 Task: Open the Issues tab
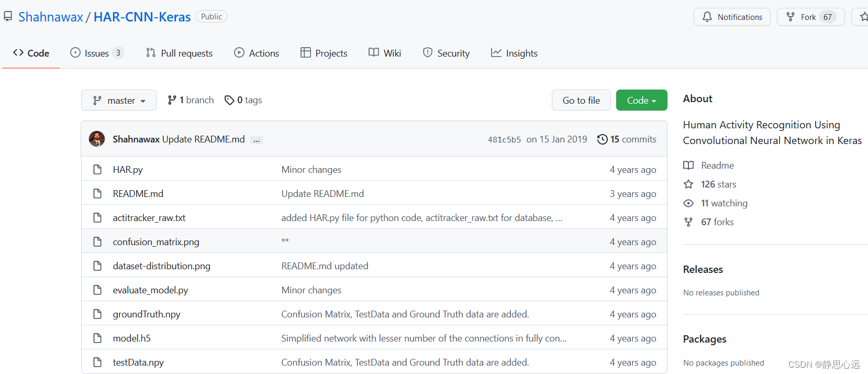(97, 53)
